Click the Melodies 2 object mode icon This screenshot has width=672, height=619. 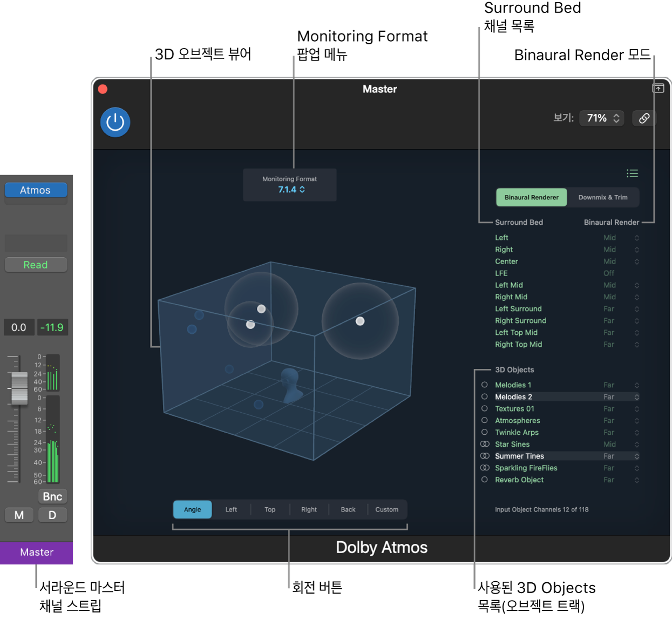tap(484, 397)
